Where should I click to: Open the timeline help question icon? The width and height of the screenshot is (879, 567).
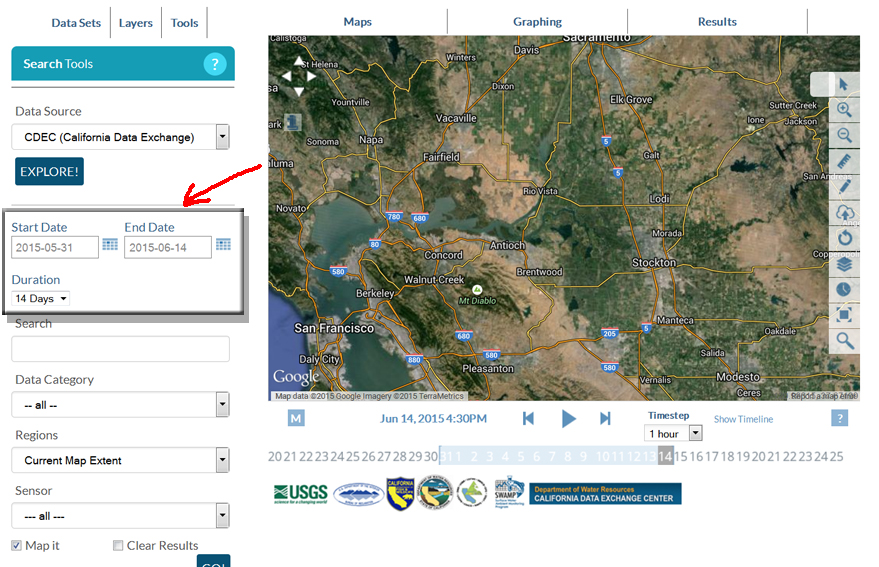(839, 418)
